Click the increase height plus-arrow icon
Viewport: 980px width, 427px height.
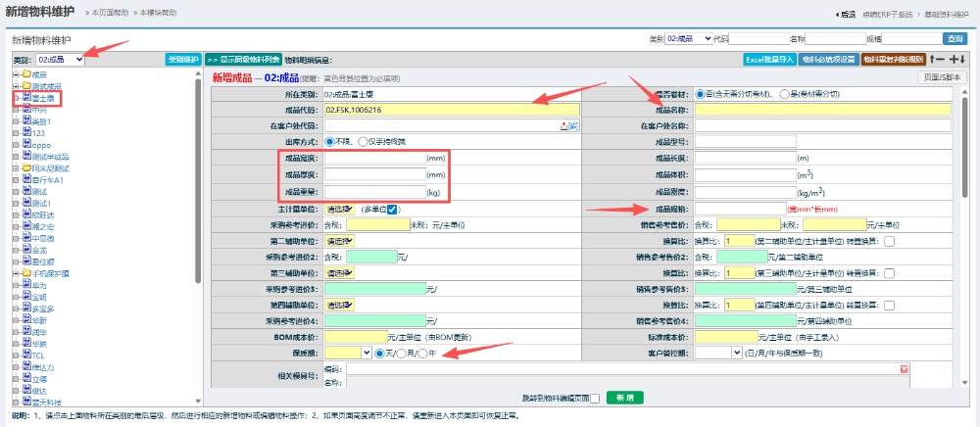[x=960, y=60]
